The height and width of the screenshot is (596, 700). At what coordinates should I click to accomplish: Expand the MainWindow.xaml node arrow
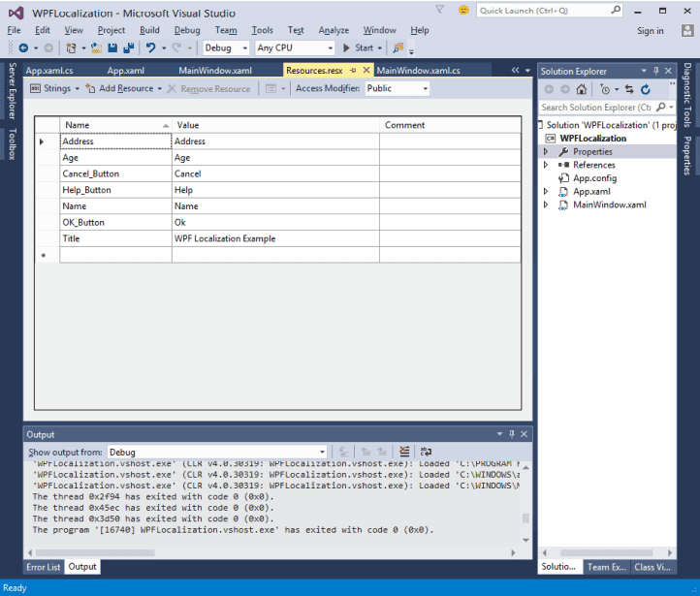point(546,204)
